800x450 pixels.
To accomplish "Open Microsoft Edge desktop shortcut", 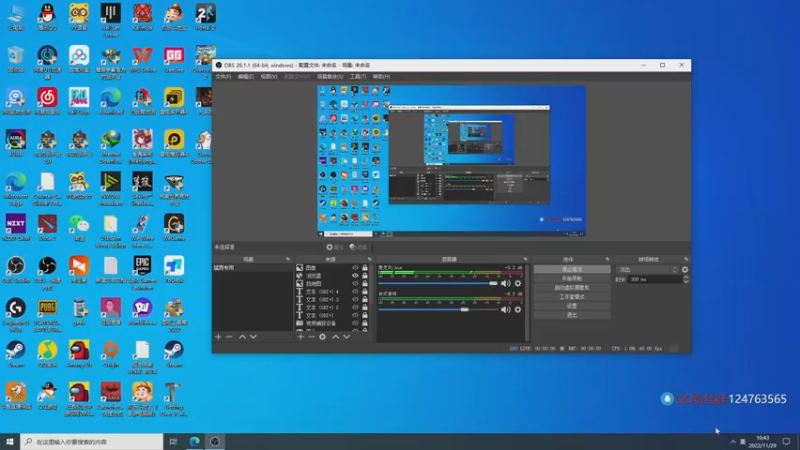I will [16, 189].
